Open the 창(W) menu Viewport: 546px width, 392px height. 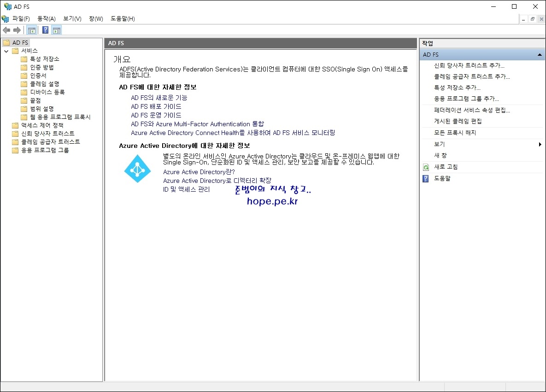tap(96, 19)
